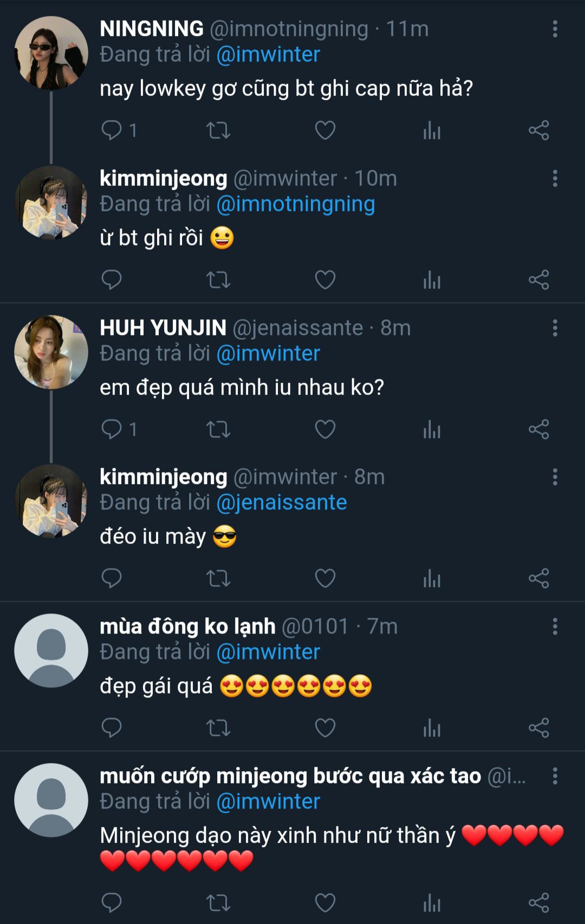The width and height of the screenshot is (585, 924).
Task: Open @imnotningning mention link in kimminjeong's reply
Action: pyautogui.click(x=296, y=204)
